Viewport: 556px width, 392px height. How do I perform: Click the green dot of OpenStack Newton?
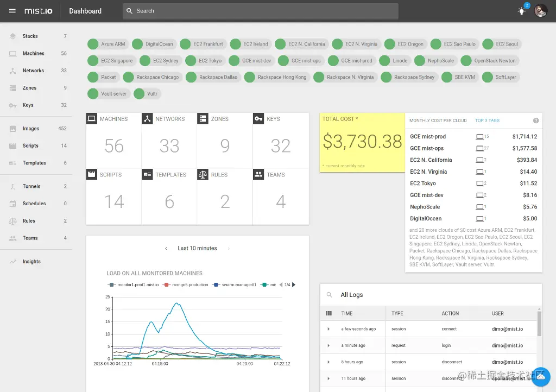(x=466, y=61)
